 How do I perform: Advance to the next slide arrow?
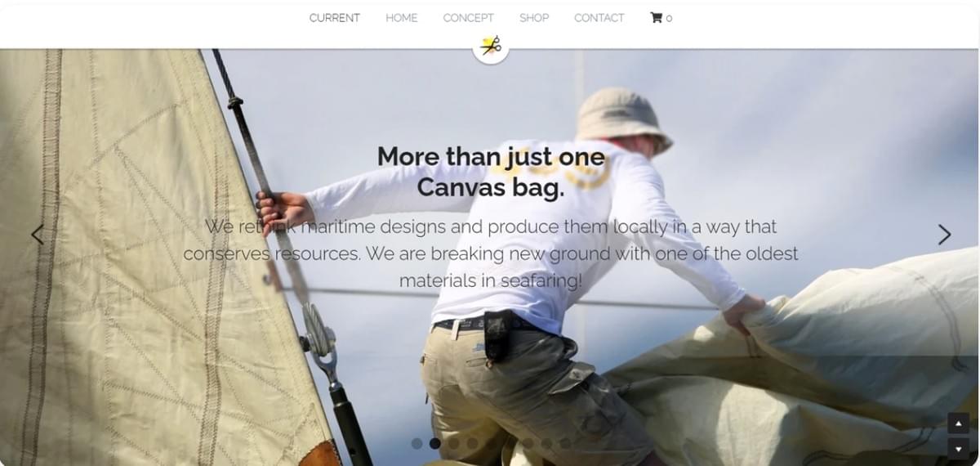click(944, 235)
